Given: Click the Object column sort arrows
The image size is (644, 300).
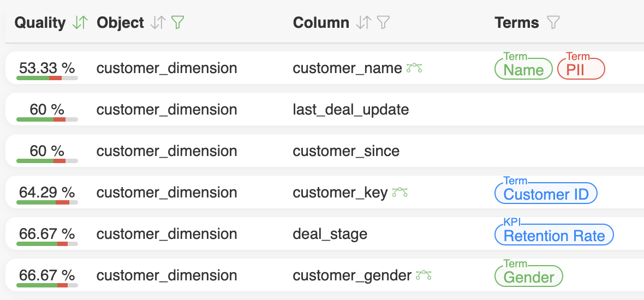Looking at the screenshot, I should coord(158,23).
